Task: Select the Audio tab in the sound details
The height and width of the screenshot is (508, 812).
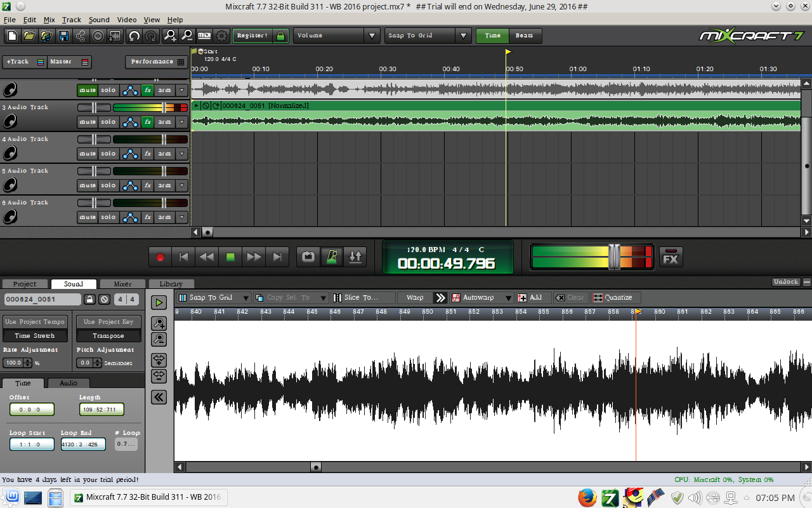Action: [69, 383]
